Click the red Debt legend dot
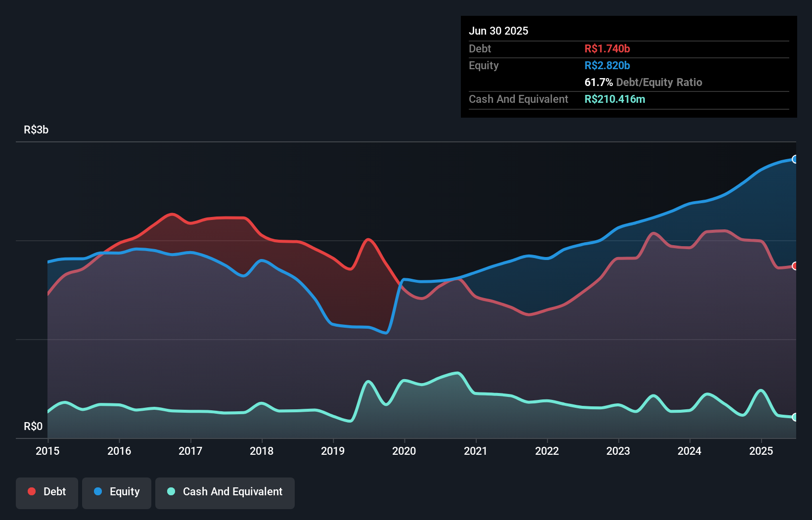Viewport: 812px width, 520px height. click(x=32, y=491)
